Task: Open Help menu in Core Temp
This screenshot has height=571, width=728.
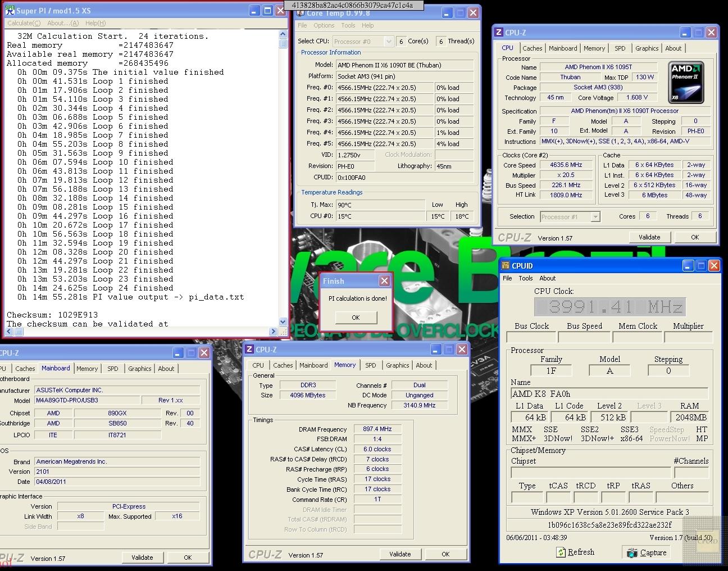Action: coord(368,25)
